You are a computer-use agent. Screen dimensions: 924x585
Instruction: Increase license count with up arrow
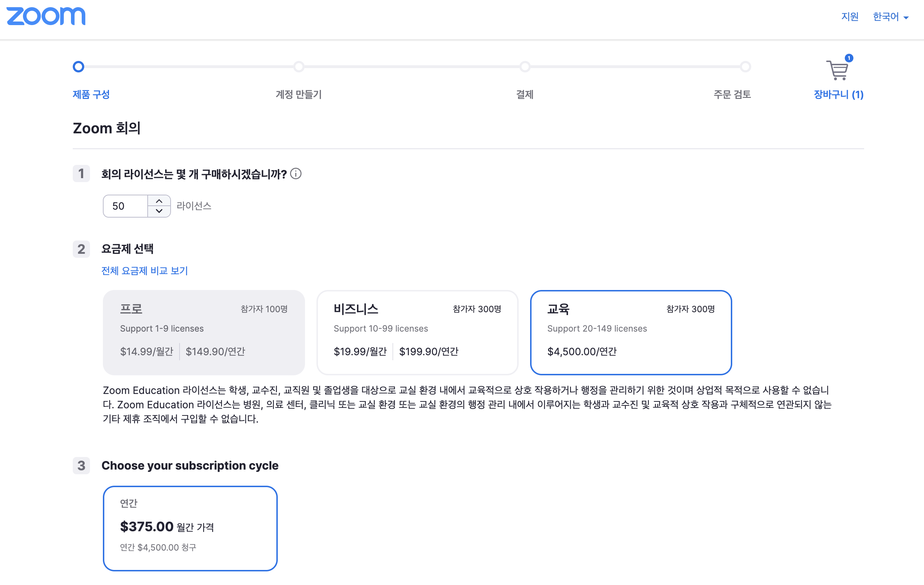click(159, 201)
